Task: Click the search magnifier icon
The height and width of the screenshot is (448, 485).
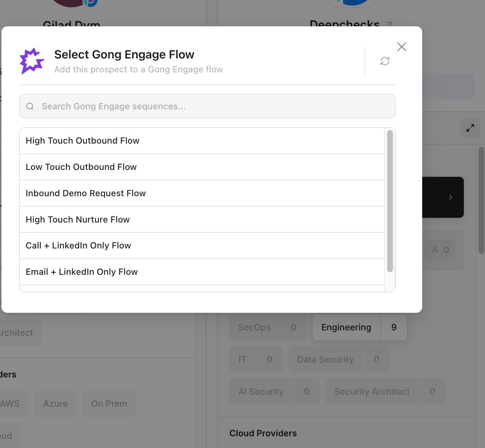Action: pyautogui.click(x=30, y=106)
